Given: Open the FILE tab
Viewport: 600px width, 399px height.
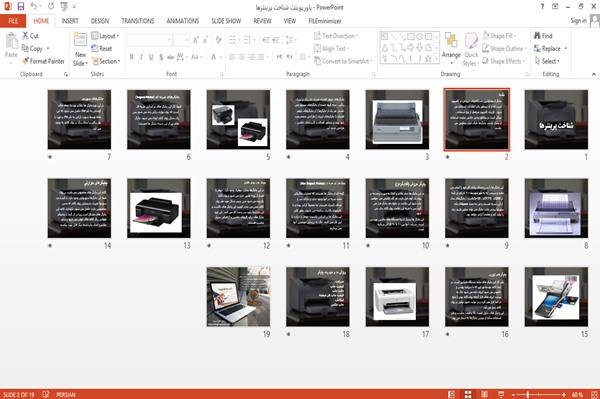Looking at the screenshot, I should [x=13, y=21].
